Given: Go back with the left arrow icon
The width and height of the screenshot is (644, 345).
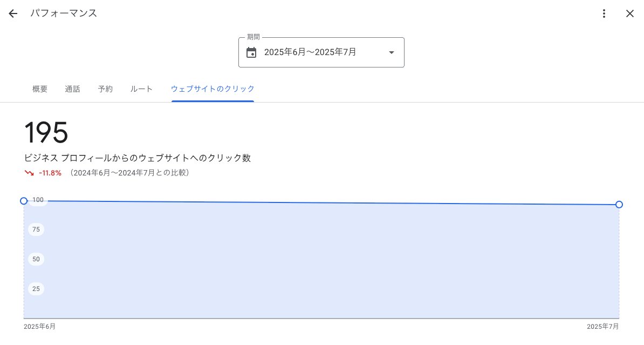Looking at the screenshot, I should (x=13, y=13).
